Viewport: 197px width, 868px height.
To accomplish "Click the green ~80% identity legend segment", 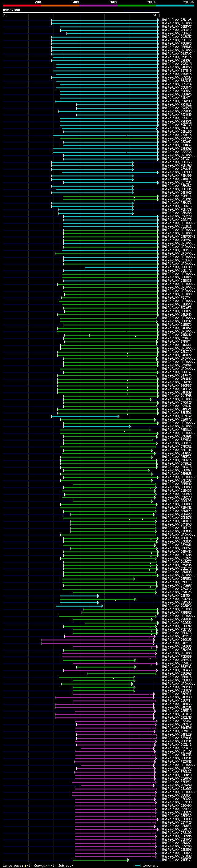I will pos(136,6).
